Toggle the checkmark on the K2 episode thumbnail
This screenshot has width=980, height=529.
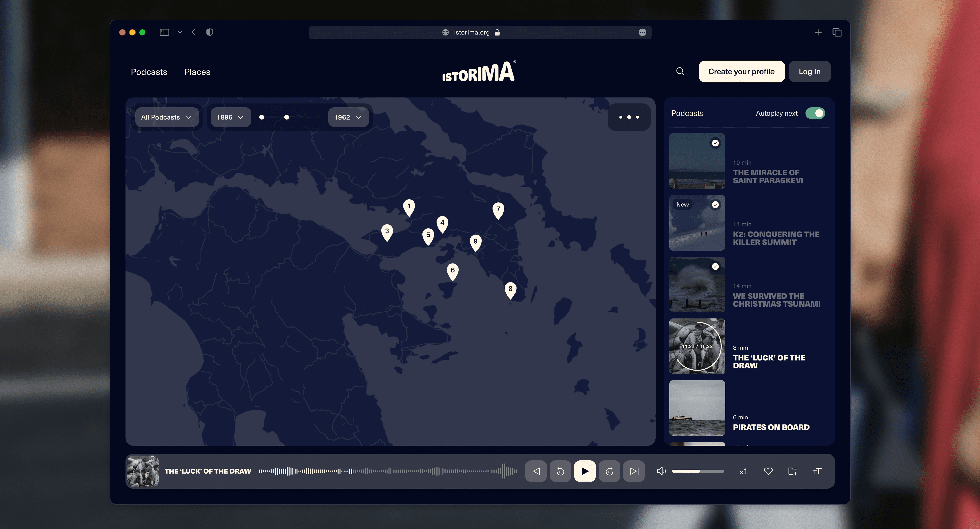[x=715, y=205]
